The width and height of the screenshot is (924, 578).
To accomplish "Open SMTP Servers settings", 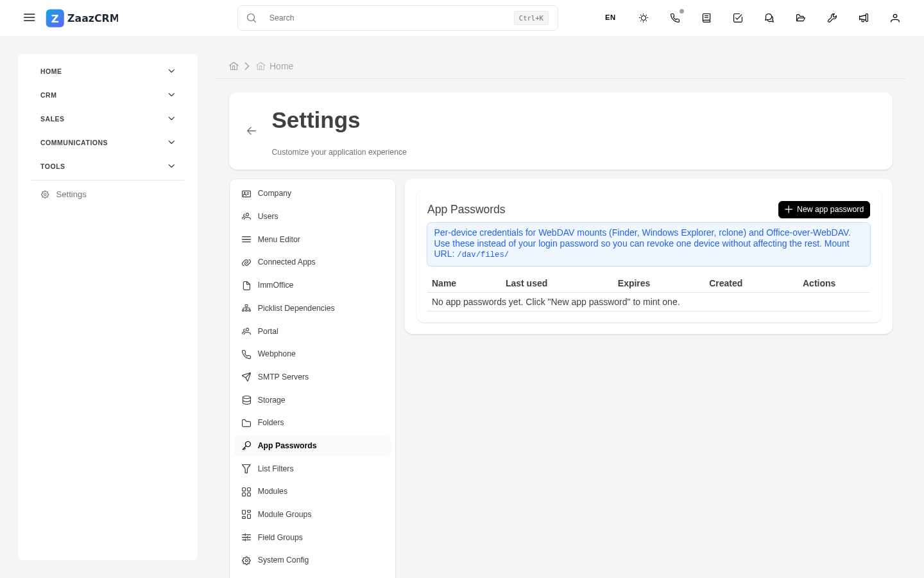I will tap(312, 377).
